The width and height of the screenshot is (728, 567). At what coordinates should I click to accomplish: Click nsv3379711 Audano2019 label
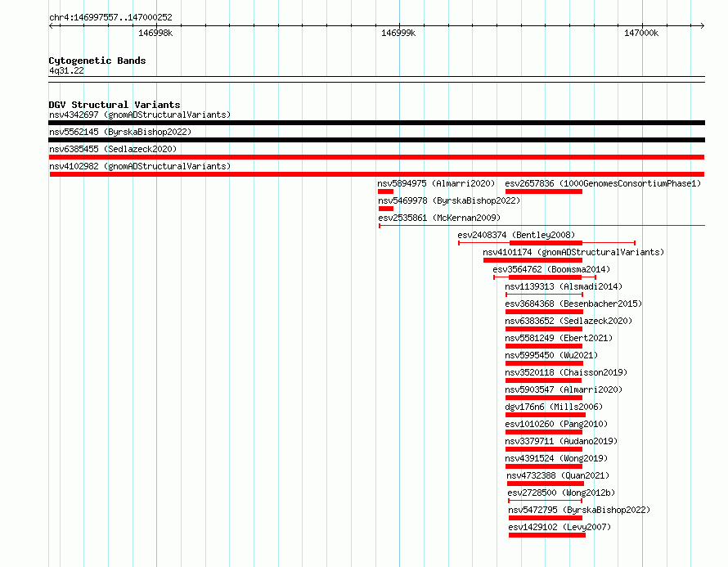[561, 441]
